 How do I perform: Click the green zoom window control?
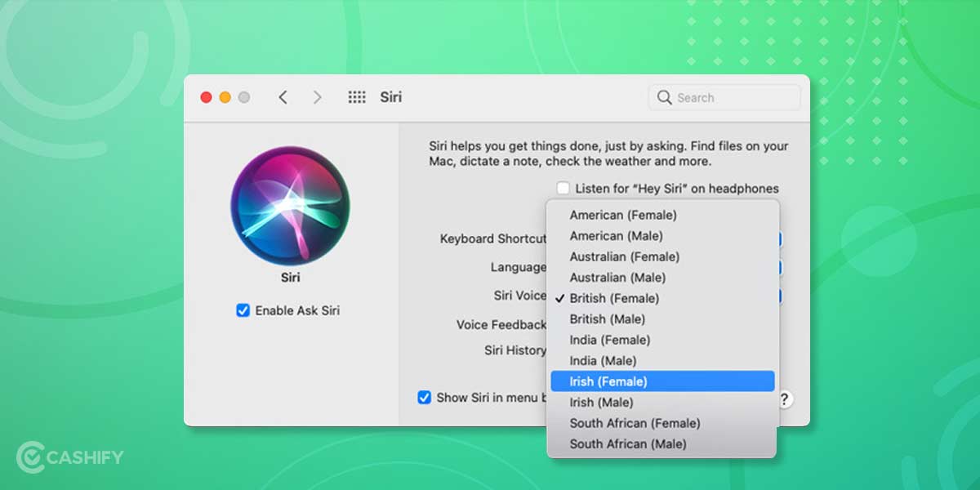(x=243, y=96)
